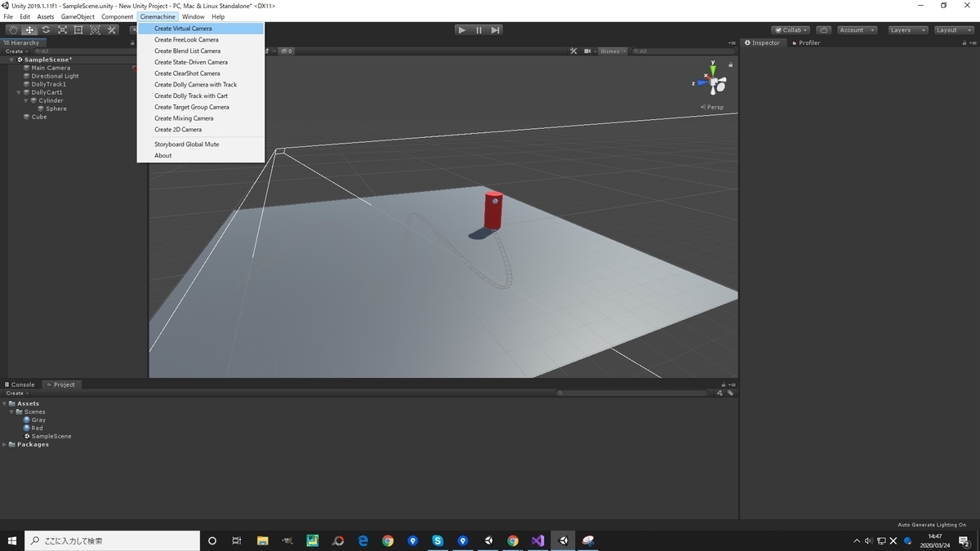Open the Layers dropdown

(906, 30)
